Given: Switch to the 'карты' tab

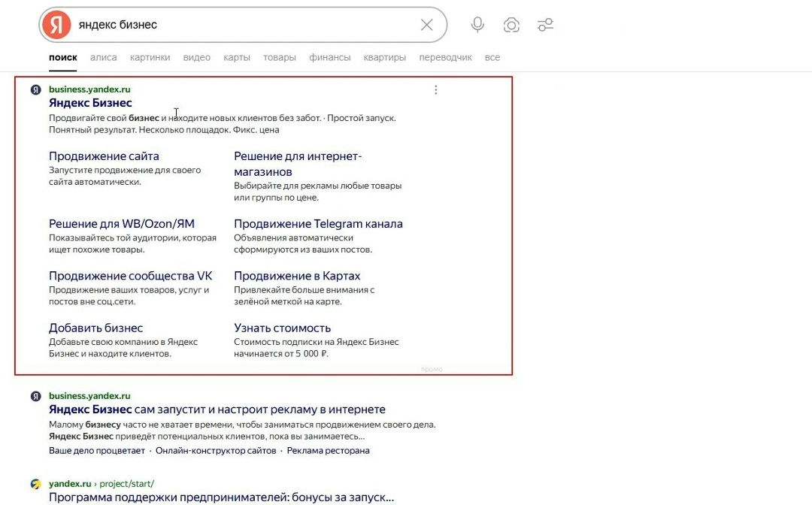Looking at the screenshot, I should tap(237, 57).
